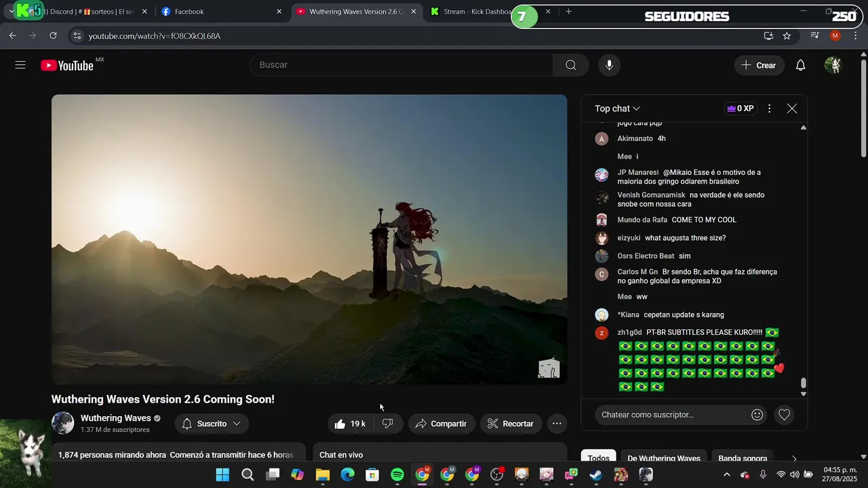Image resolution: width=868 pixels, height=488 pixels.
Task: Open more video actions three-dot menu
Action: coord(557,424)
